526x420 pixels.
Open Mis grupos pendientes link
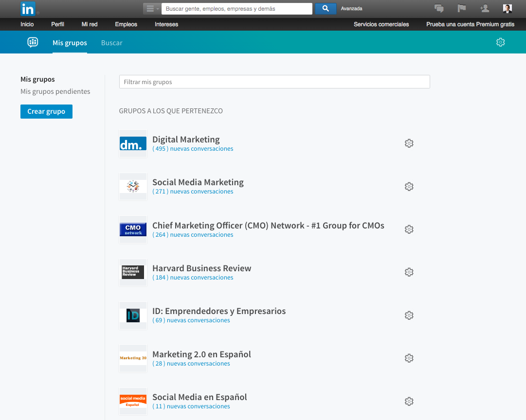tap(55, 91)
